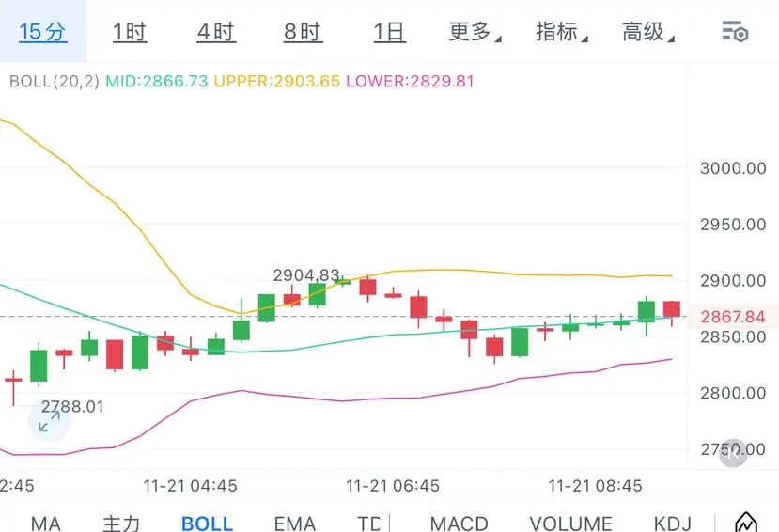This screenshot has height=532, width=779.
Task: Switch to the 4时 timeframe
Action: 216,32
